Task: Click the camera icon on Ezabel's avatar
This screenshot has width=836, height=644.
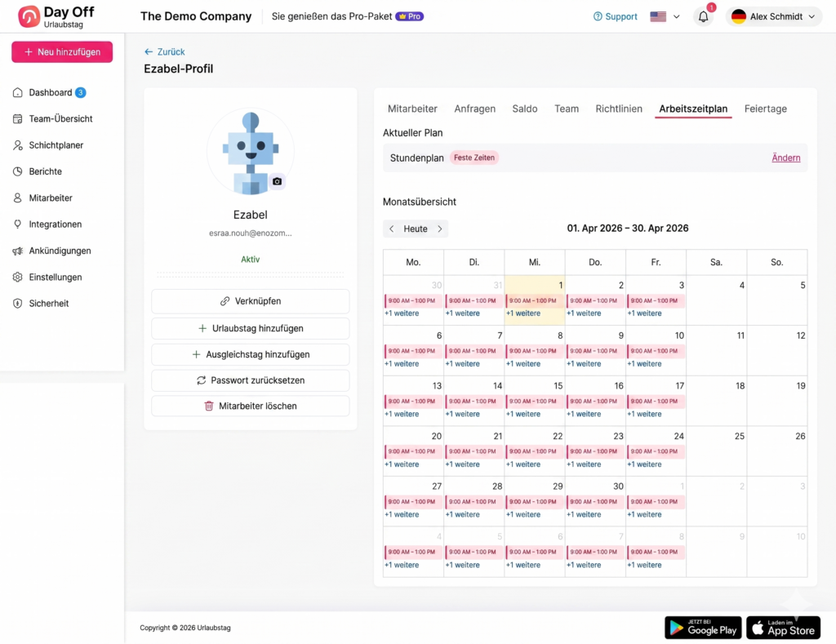Action: pyautogui.click(x=277, y=182)
